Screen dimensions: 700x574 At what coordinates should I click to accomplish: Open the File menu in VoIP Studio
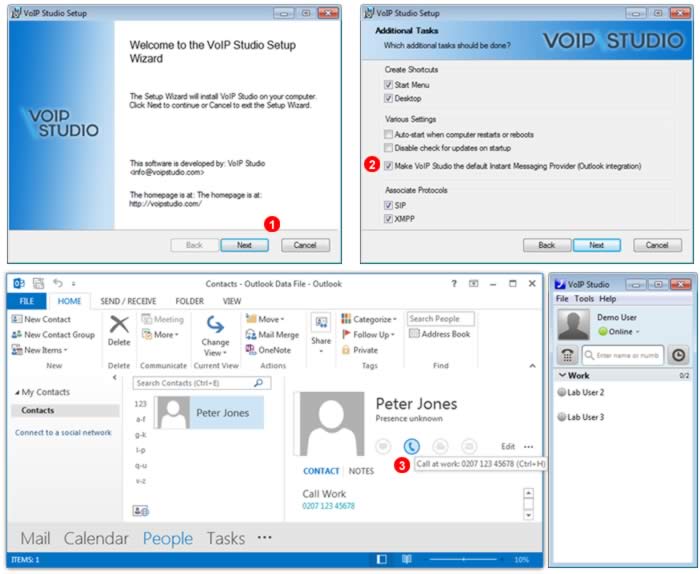pyautogui.click(x=562, y=299)
